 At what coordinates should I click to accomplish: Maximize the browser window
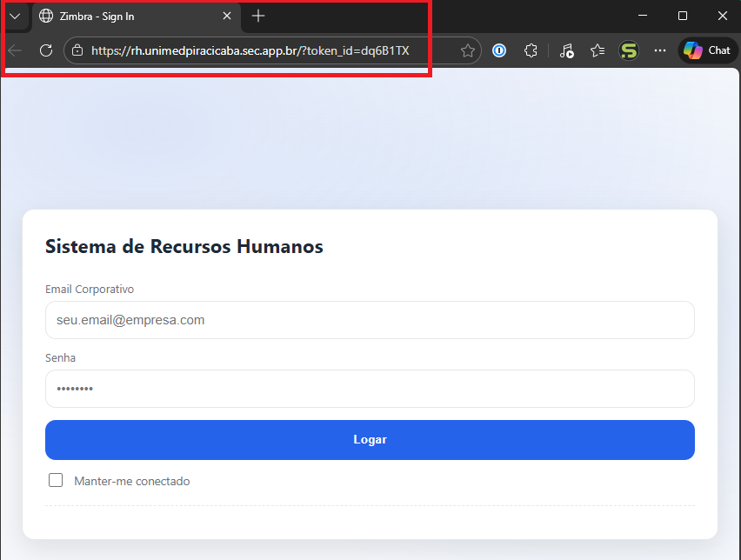pyautogui.click(x=683, y=16)
